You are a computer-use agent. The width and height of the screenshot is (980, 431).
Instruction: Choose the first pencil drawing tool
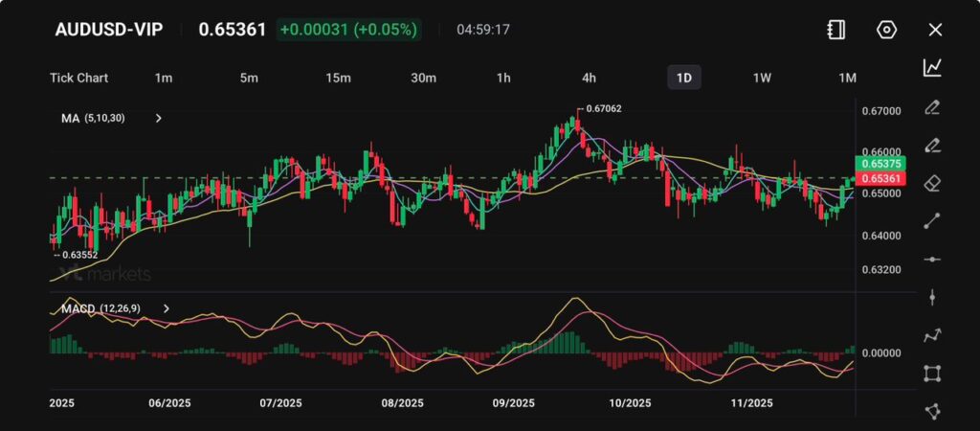coord(932,106)
